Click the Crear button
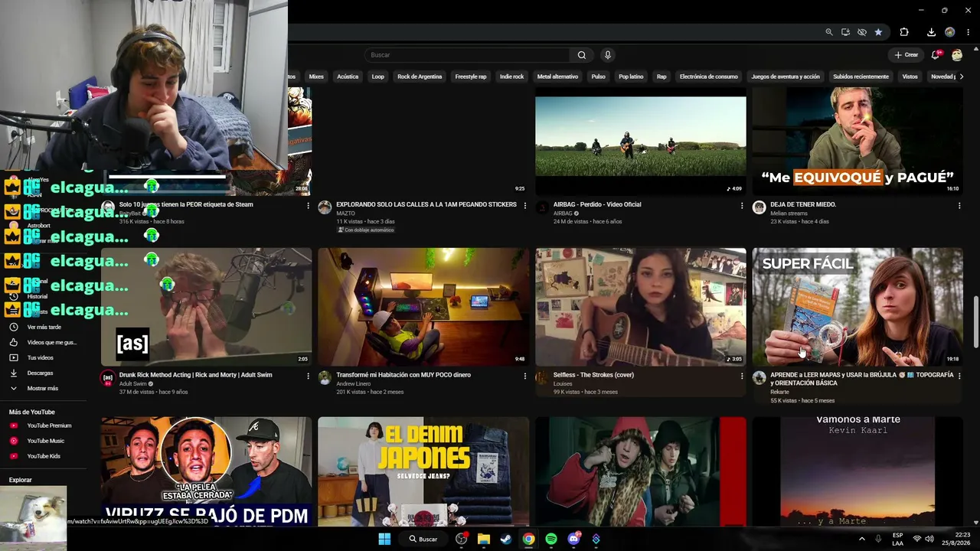This screenshot has height=551, width=980. (x=906, y=55)
